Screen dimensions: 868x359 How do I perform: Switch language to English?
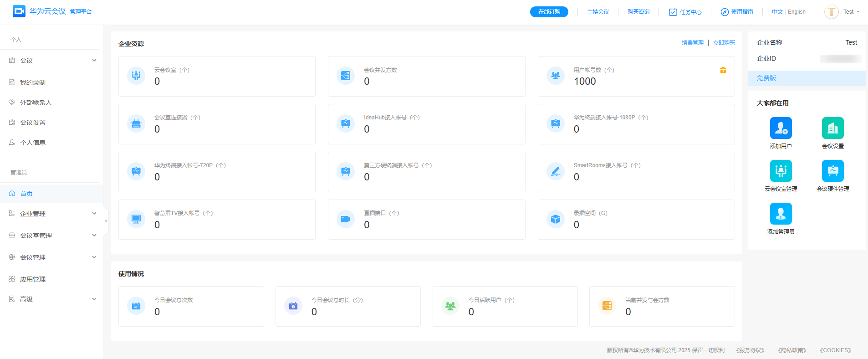click(797, 12)
